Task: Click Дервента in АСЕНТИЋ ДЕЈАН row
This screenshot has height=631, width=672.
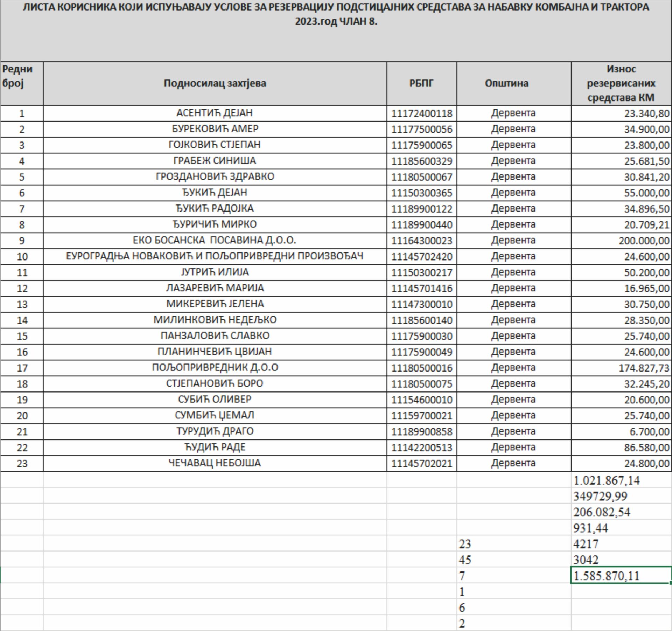Action: tap(514, 113)
